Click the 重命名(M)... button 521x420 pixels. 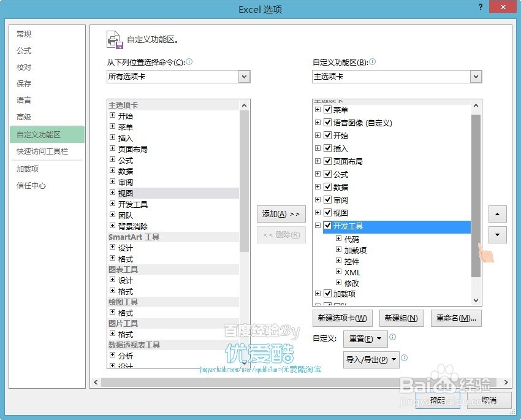(456, 318)
